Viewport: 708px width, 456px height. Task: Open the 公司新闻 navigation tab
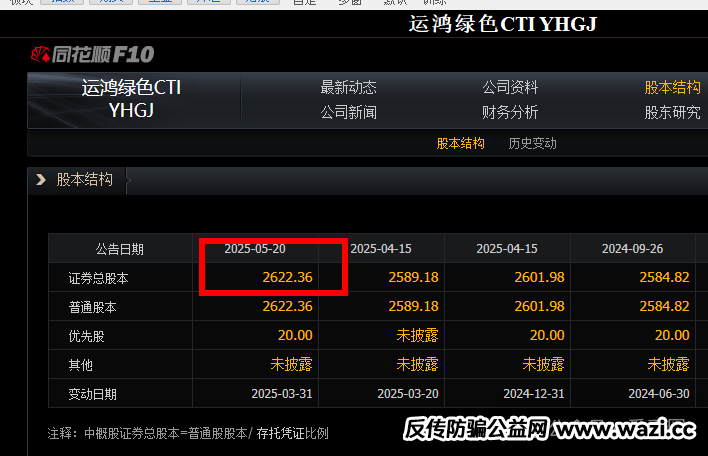(x=348, y=112)
